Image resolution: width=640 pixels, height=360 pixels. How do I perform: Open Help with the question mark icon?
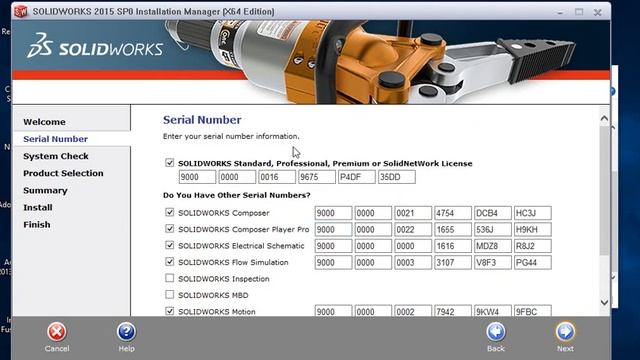click(x=126, y=332)
